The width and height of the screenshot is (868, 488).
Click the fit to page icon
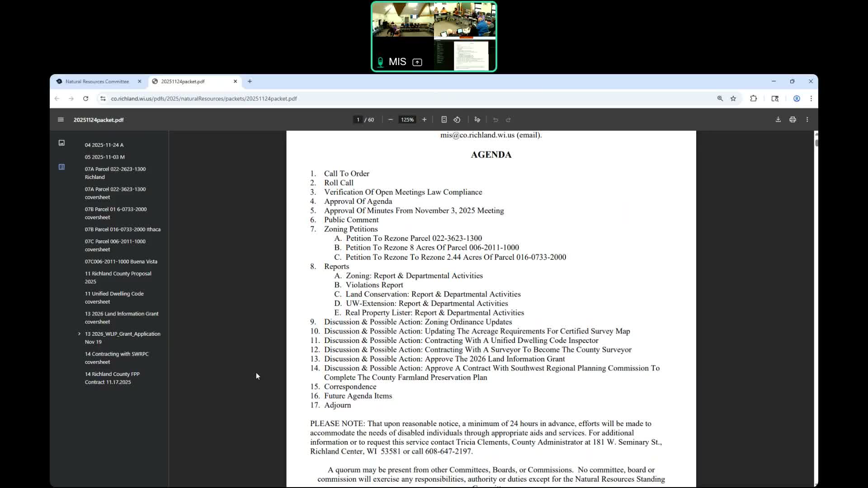tap(444, 120)
